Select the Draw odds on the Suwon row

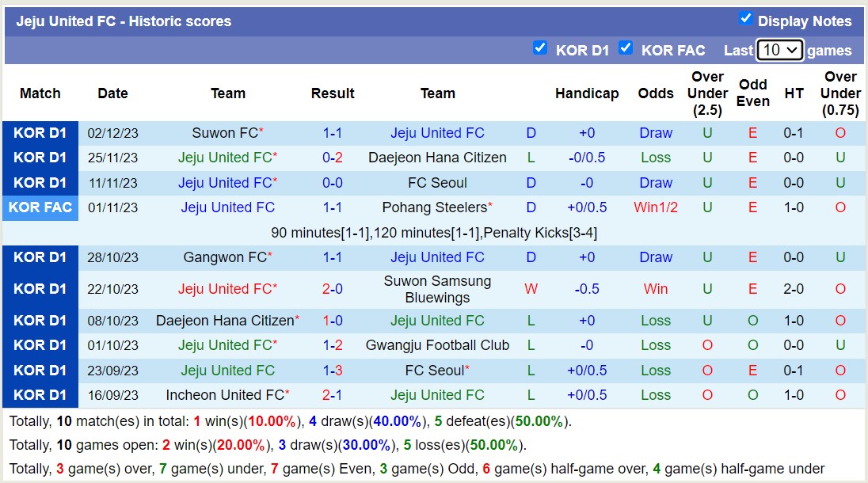tap(655, 132)
